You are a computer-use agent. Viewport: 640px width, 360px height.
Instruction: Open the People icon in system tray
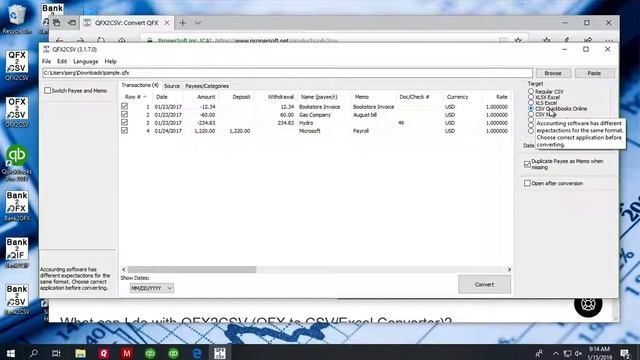pos(539,353)
